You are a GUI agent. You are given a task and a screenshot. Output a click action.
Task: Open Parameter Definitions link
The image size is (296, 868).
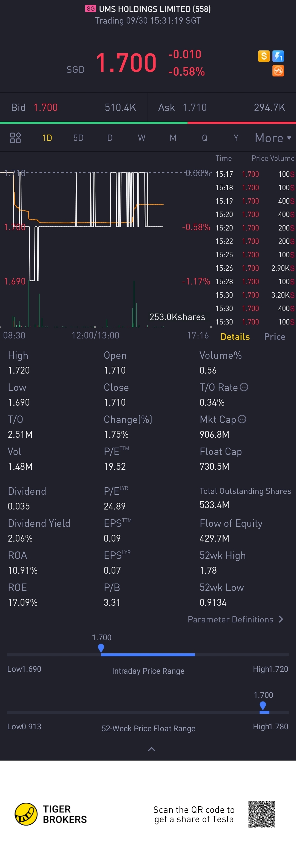coord(230,619)
